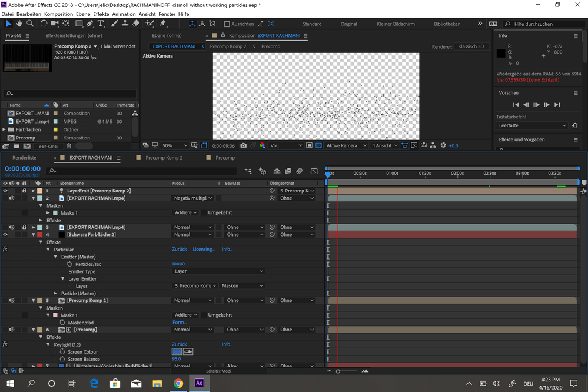The height and width of the screenshot is (392, 588).
Task: Pick the Pen tool
Action: point(89,24)
